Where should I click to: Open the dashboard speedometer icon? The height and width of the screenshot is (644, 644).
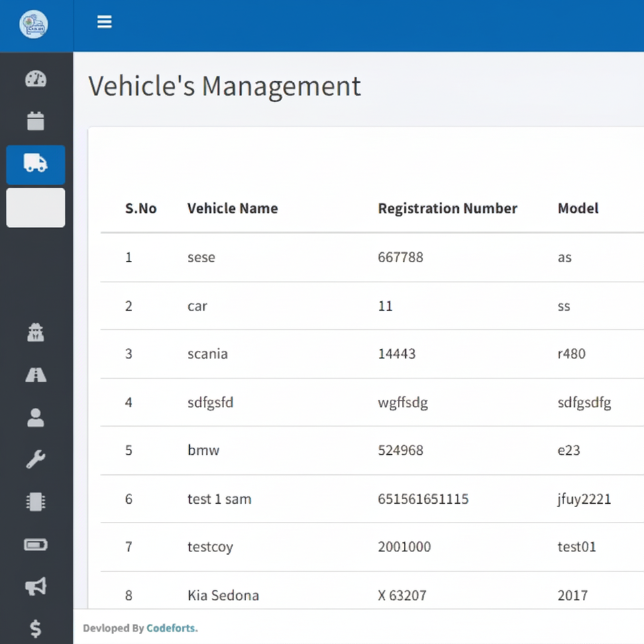click(36, 79)
